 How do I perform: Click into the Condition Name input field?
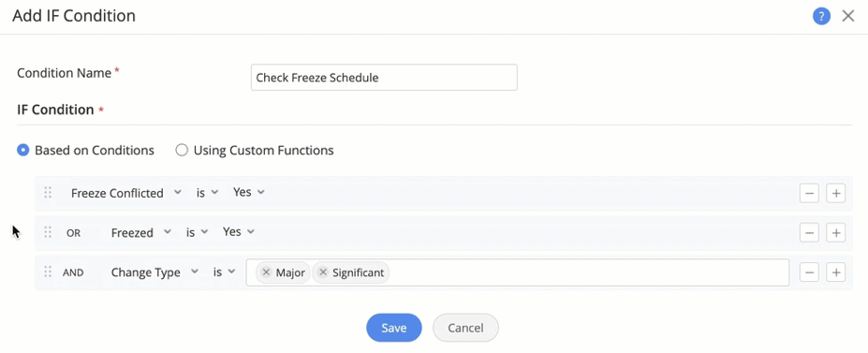[384, 78]
